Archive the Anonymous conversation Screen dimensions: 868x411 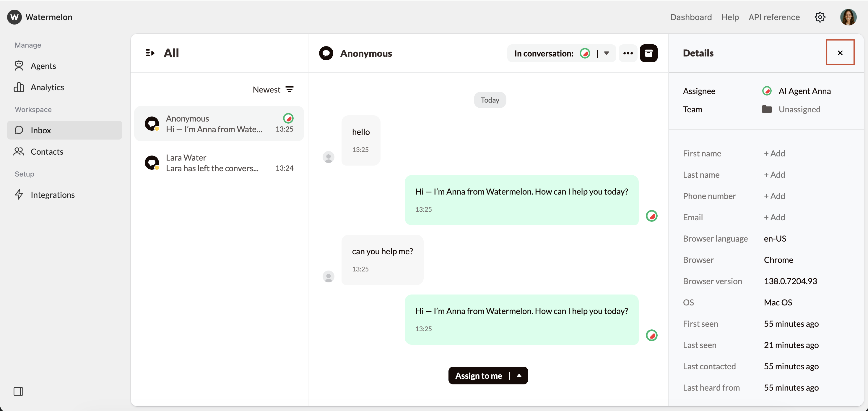click(x=649, y=53)
